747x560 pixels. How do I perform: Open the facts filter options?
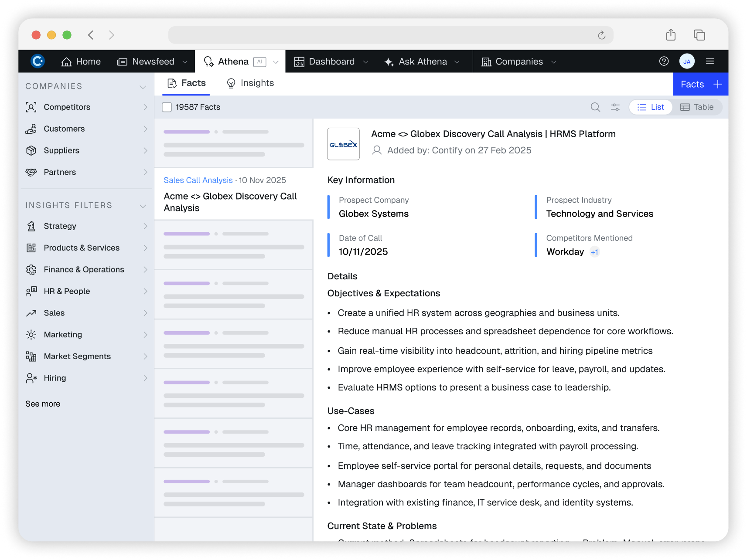tap(615, 107)
